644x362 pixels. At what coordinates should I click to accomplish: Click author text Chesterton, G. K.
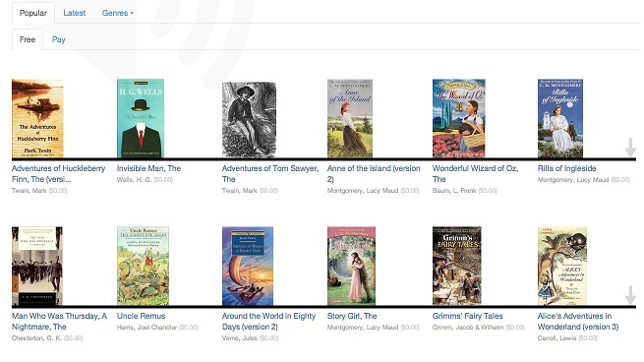tap(36, 338)
